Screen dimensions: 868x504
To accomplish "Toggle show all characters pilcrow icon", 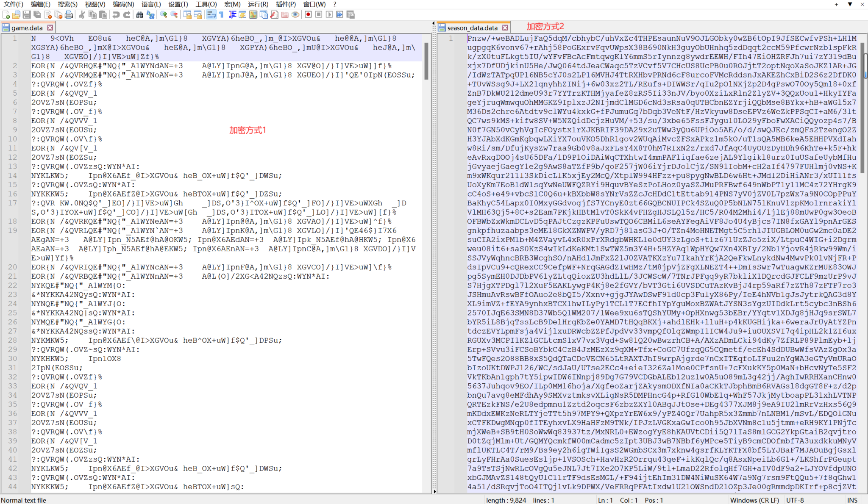I will click(221, 15).
